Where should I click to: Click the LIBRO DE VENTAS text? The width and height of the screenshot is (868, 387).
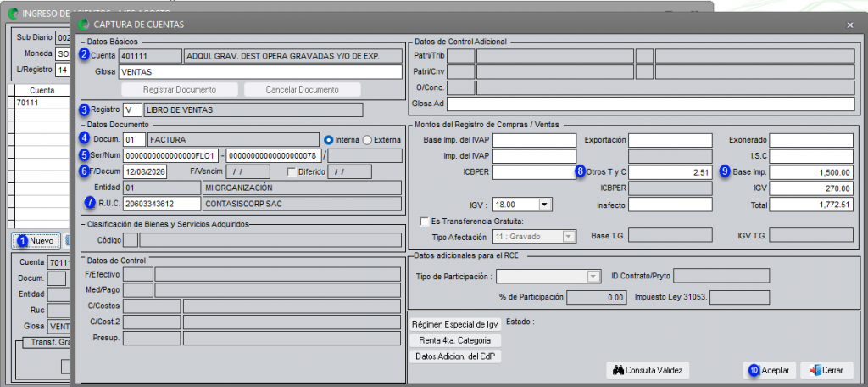click(x=180, y=110)
